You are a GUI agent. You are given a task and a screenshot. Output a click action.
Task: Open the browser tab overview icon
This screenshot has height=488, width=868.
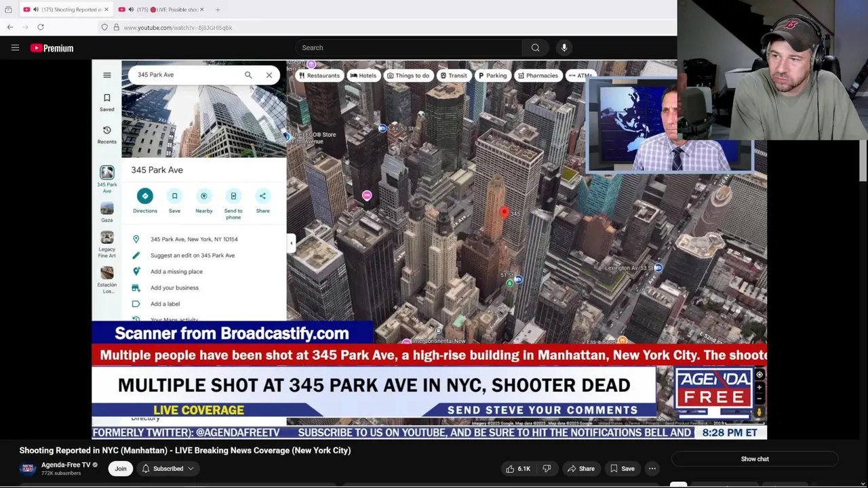click(8, 9)
